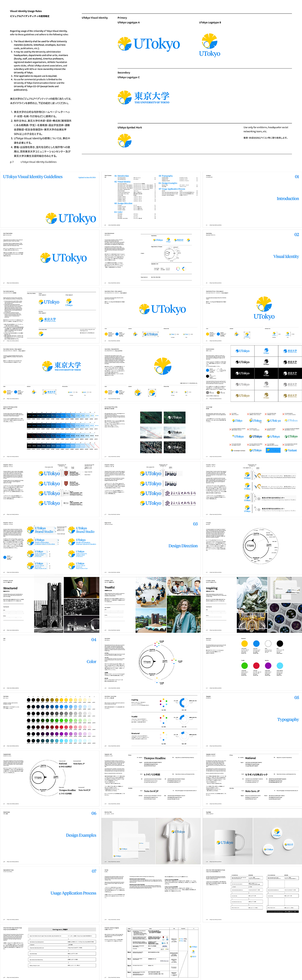302x980 pixels.
Task: Select the 'UTokyo Symbol Mark' label
Action: click(x=130, y=127)
